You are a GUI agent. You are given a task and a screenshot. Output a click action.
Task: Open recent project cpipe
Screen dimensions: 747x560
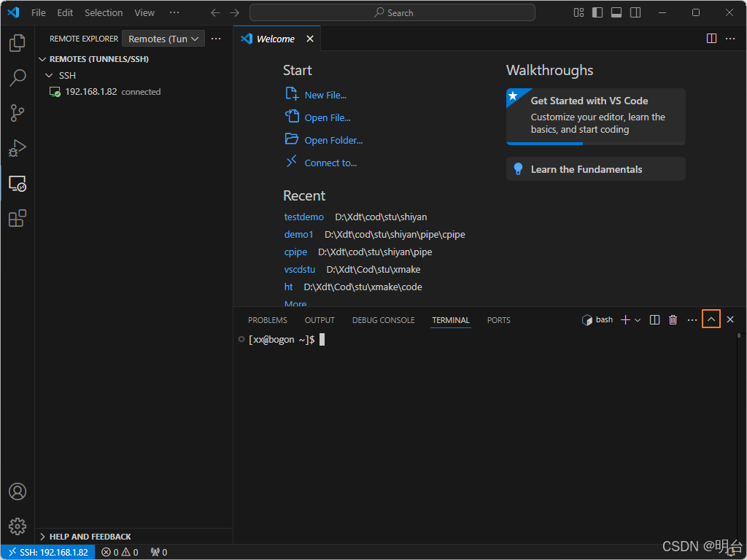coord(295,252)
